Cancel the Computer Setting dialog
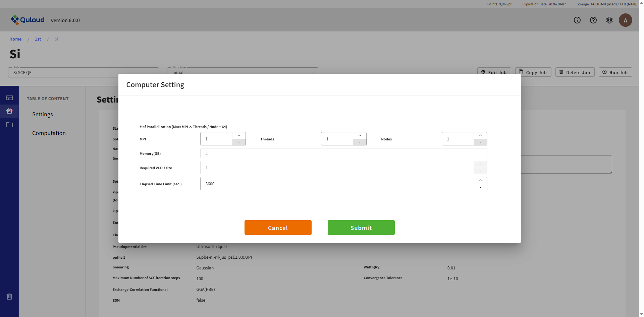 tap(278, 228)
